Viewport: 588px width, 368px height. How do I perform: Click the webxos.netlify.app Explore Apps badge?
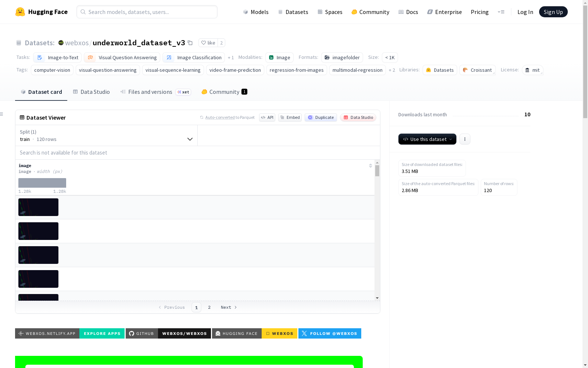pyautogui.click(x=70, y=333)
